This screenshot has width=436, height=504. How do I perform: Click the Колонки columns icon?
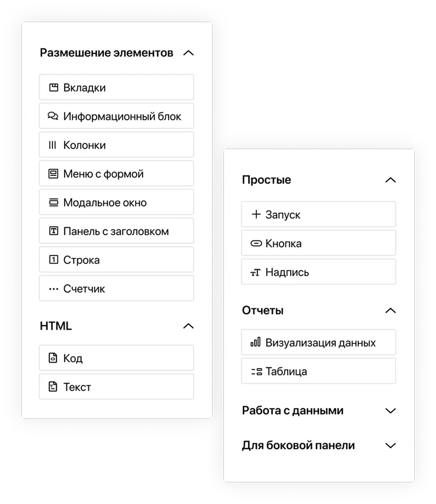[x=53, y=145]
